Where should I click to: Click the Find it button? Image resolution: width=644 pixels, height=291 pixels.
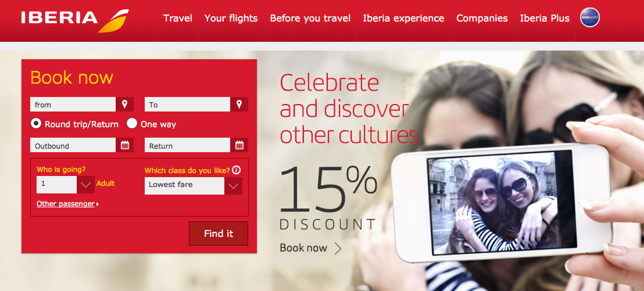click(x=219, y=233)
